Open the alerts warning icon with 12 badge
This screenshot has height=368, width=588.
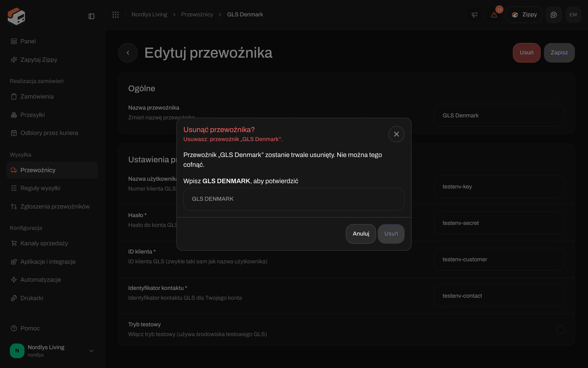(494, 15)
